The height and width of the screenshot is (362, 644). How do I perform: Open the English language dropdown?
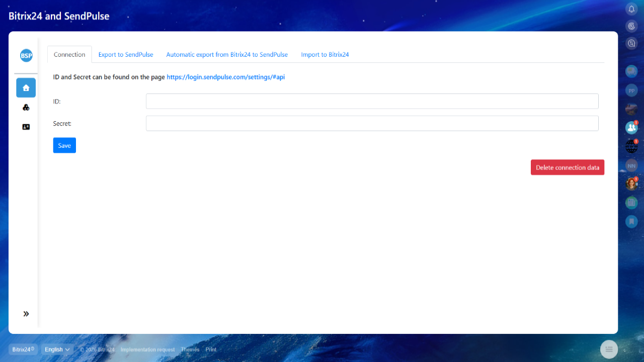(57, 349)
